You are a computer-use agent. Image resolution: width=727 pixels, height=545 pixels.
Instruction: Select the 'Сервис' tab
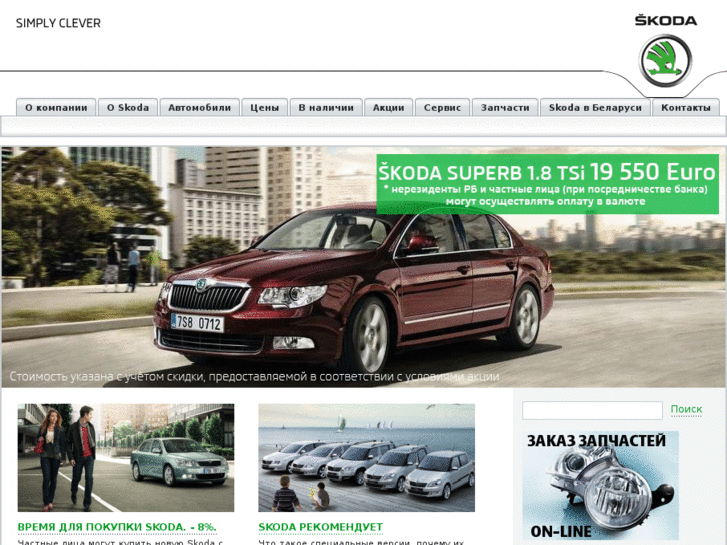click(442, 107)
